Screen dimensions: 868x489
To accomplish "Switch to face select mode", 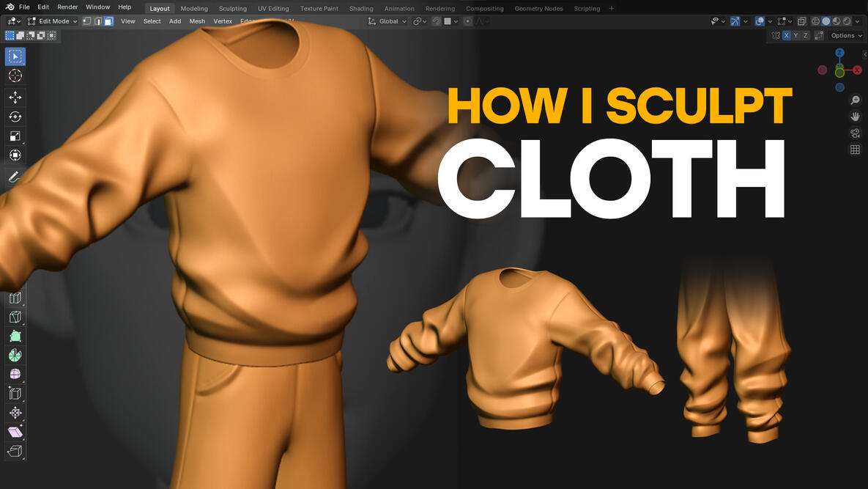I will 108,21.
